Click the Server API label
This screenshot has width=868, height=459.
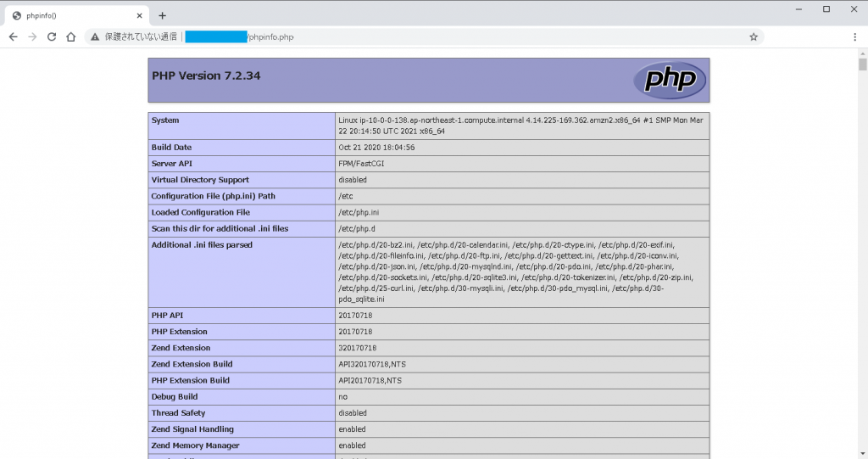click(x=171, y=164)
